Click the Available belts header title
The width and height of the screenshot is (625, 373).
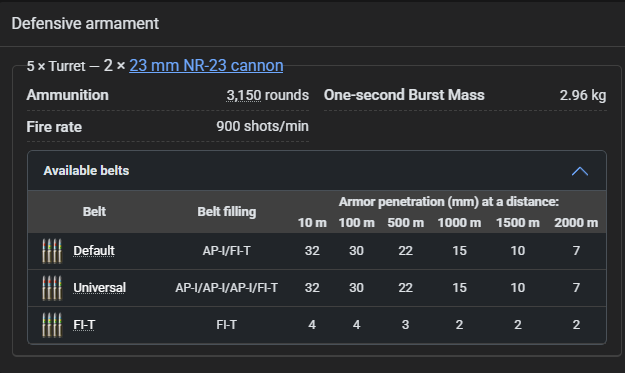86,171
